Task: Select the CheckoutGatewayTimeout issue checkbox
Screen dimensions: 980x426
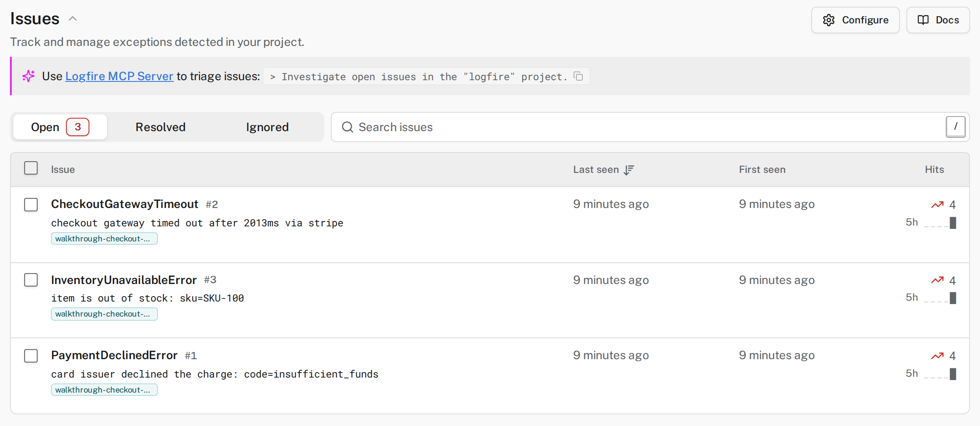Action: point(31,205)
